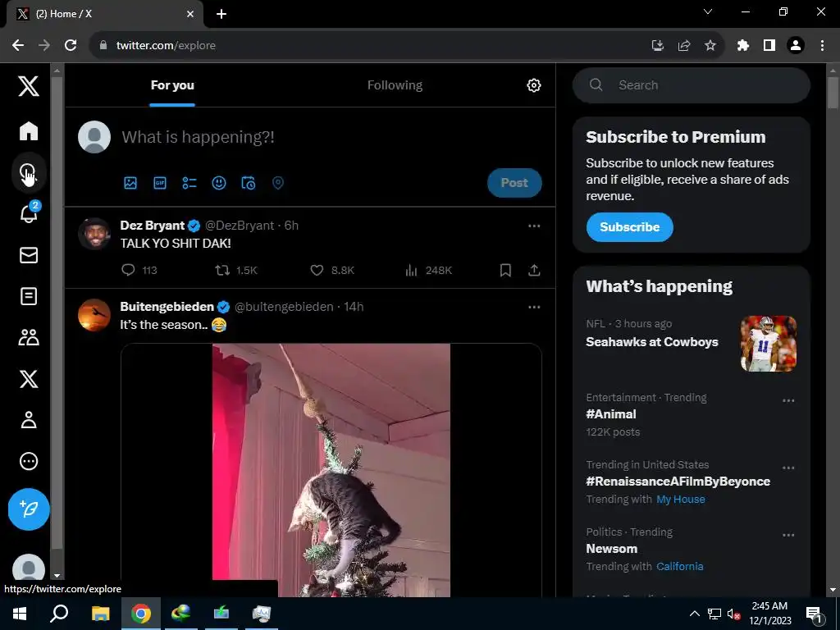Open the Home sidebar icon

click(29, 130)
